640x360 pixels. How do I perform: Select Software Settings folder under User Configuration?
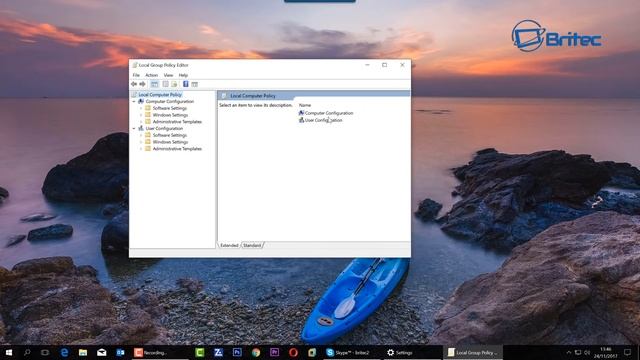tap(169, 135)
